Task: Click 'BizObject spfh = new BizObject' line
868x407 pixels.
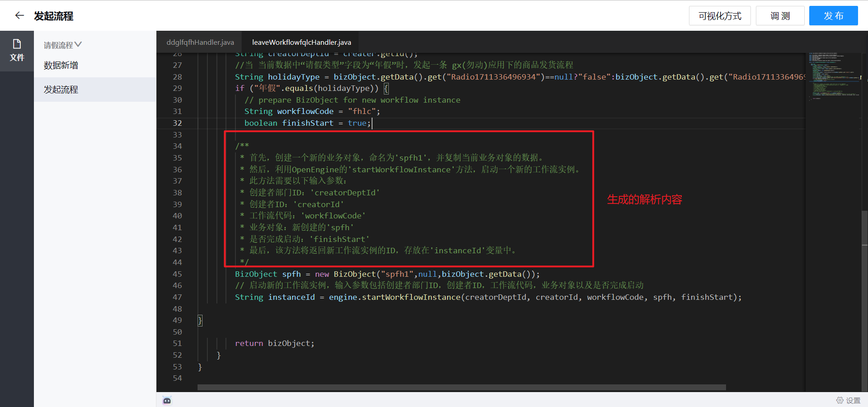Action: coord(387,274)
